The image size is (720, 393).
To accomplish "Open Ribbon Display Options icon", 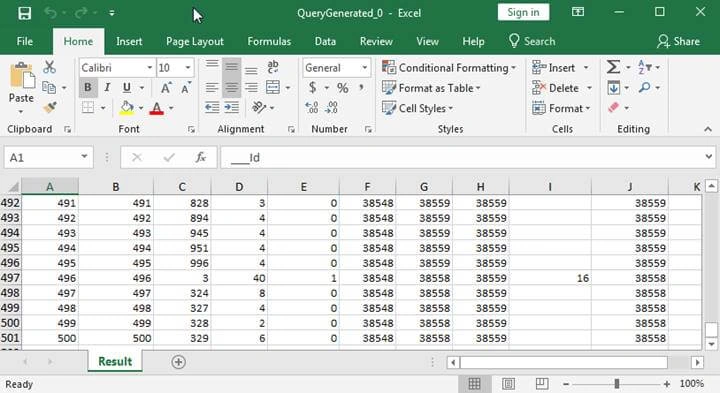I will pos(578,12).
